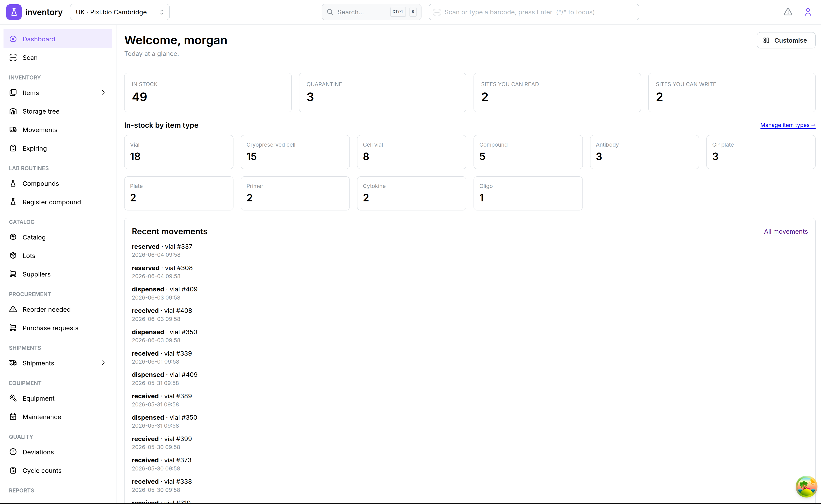821x504 pixels.
Task: Select the Compound 5 card
Action: (x=528, y=152)
